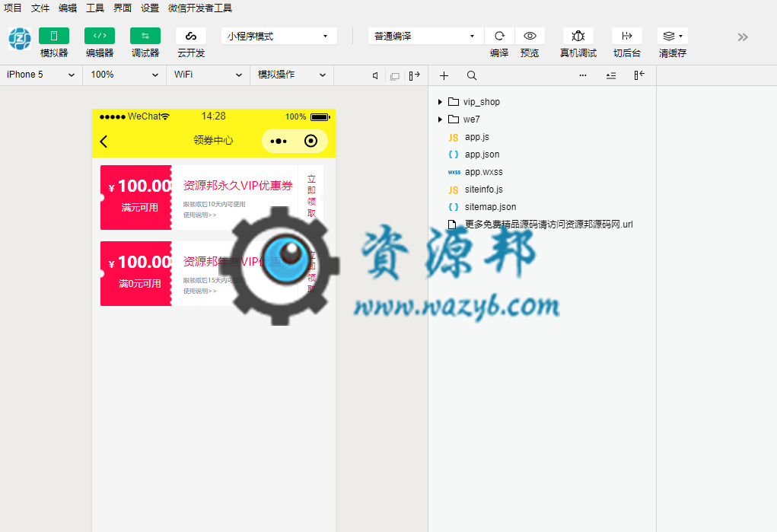Claim the 年费VIP coupon via 立即领取

(x=311, y=272)
